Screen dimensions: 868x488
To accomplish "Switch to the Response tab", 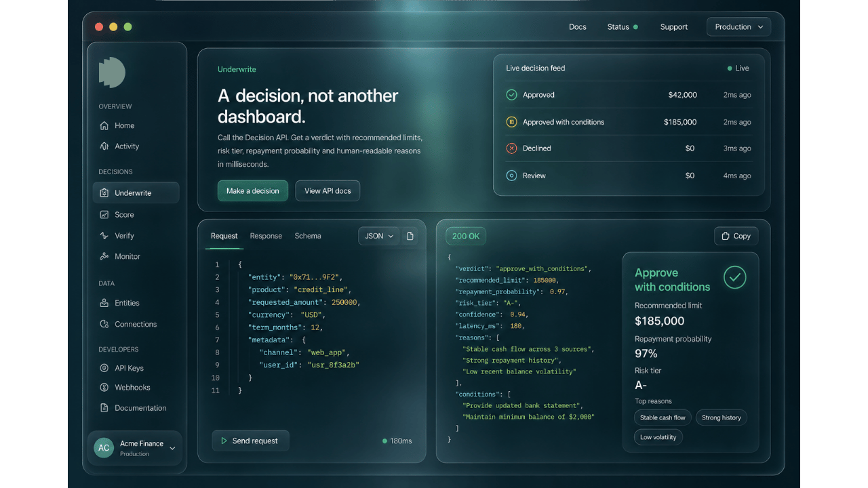I will tap(266, 236).
